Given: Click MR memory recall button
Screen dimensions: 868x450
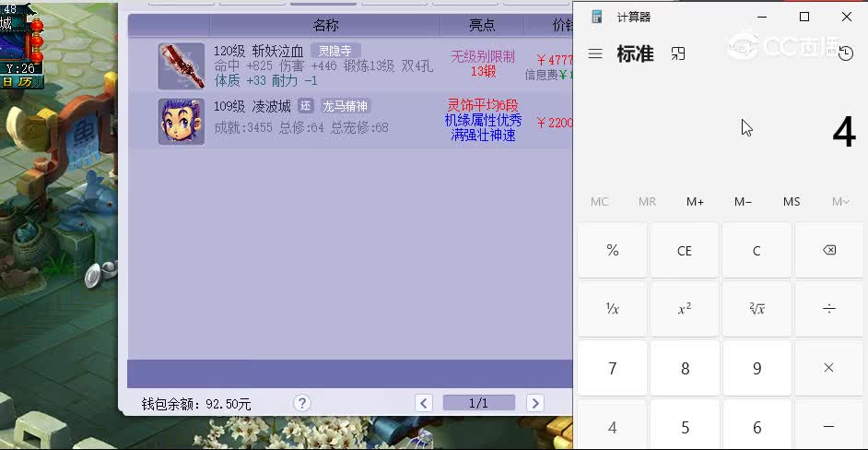Looking at the screenshot, I should tap(647, 202).
